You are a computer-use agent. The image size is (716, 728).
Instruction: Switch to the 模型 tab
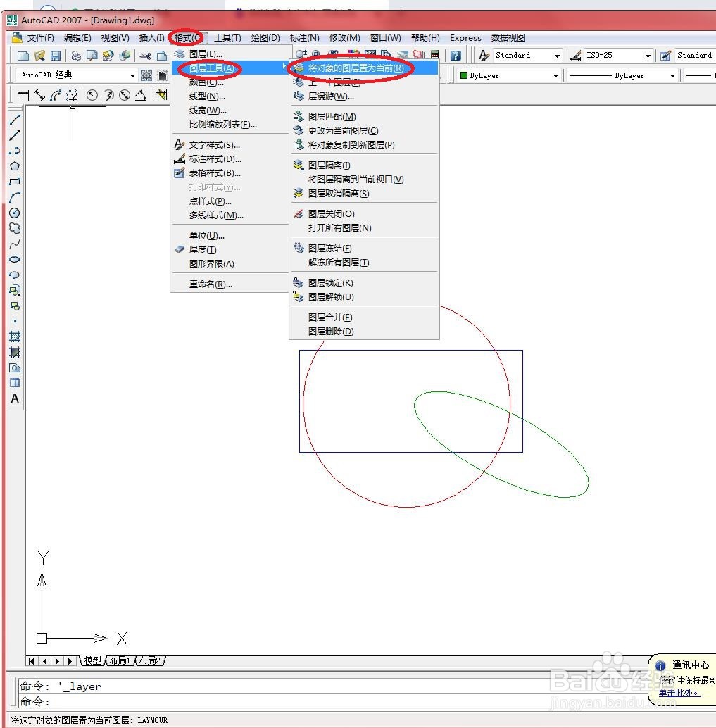click(92, 660)
